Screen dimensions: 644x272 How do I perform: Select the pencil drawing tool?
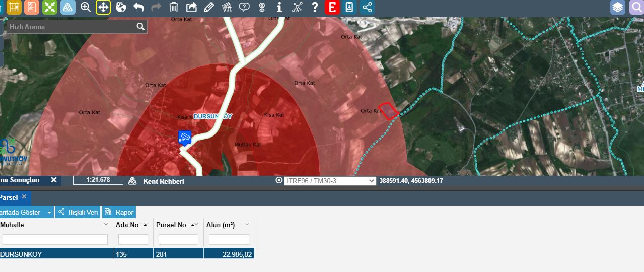(209, 7)
